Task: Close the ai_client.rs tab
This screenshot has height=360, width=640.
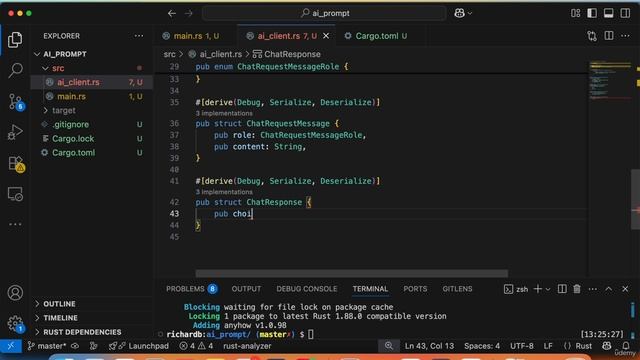Action: coord(326,36)
